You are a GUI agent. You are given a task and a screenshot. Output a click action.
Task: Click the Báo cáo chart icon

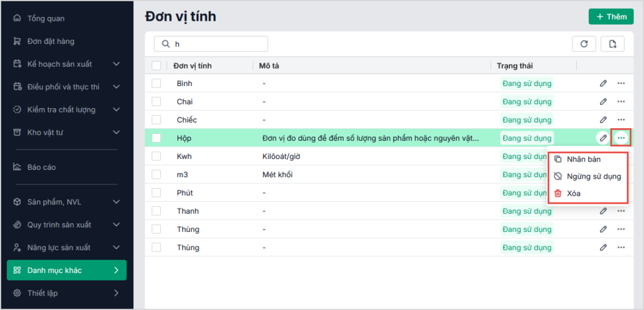coord(17,167)
